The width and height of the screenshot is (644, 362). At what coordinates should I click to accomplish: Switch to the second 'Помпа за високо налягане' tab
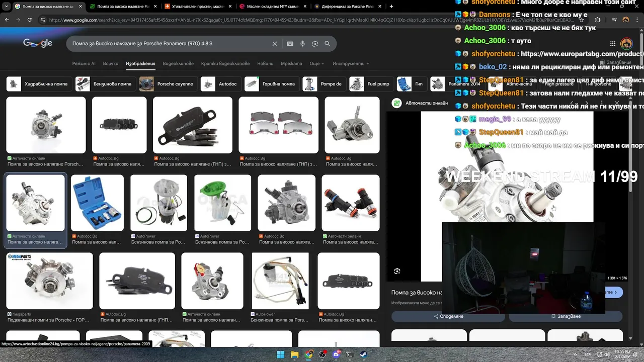tap(123, 7)
